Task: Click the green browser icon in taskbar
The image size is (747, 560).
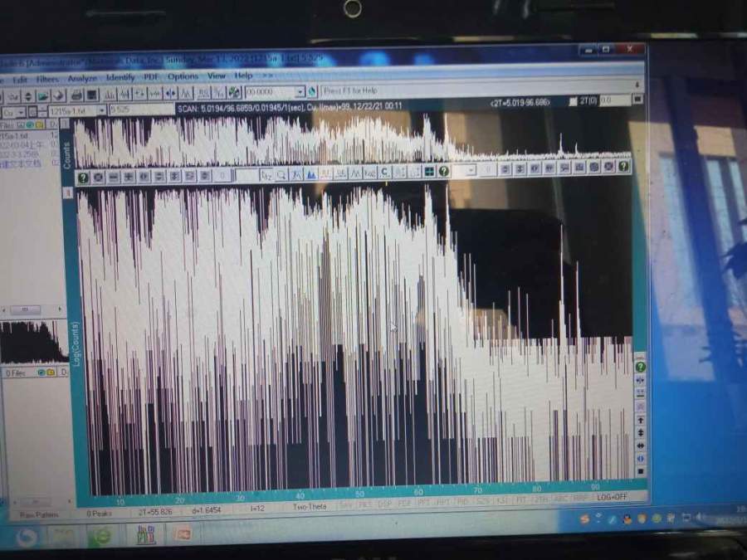Action: point(101,536)
